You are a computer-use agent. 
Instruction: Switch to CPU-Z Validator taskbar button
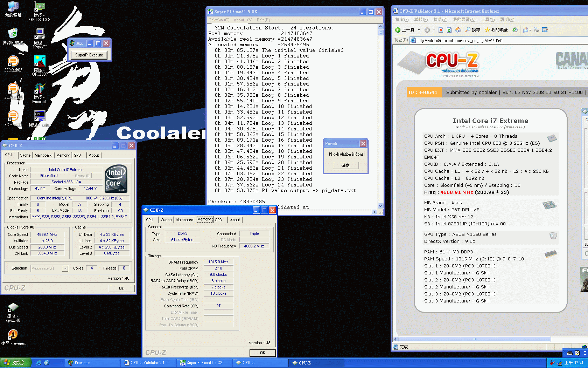(x=149, y=363)
